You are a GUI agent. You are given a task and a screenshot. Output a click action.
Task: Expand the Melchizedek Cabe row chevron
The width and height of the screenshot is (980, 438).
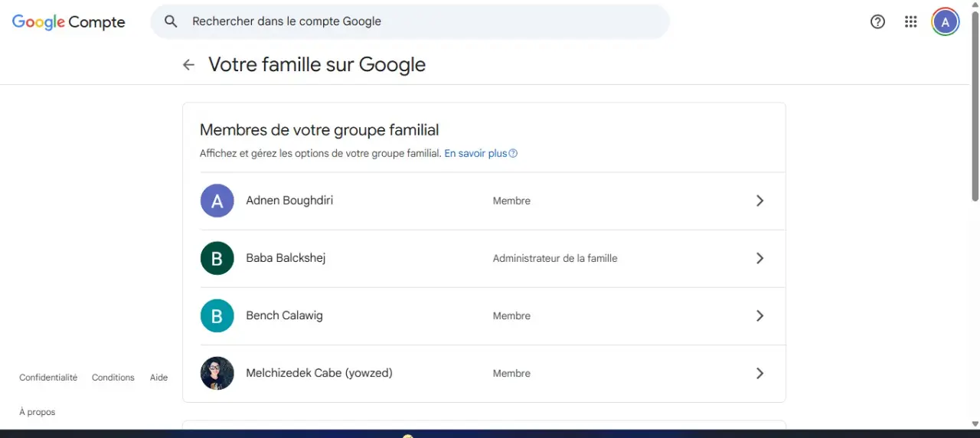(x=759, y=373)
